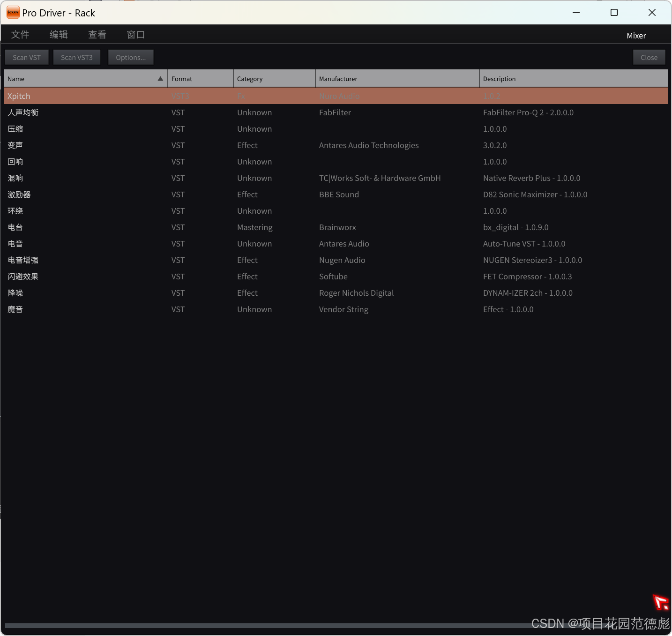This screenshot has height=636, width=672.
Task: Select the 降噪 plugin row
Action: tap(336, 293)
